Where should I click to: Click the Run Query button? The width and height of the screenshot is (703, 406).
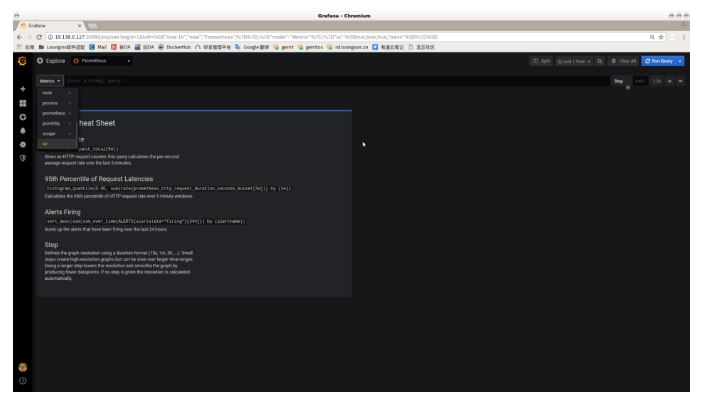tap(659, 61)
